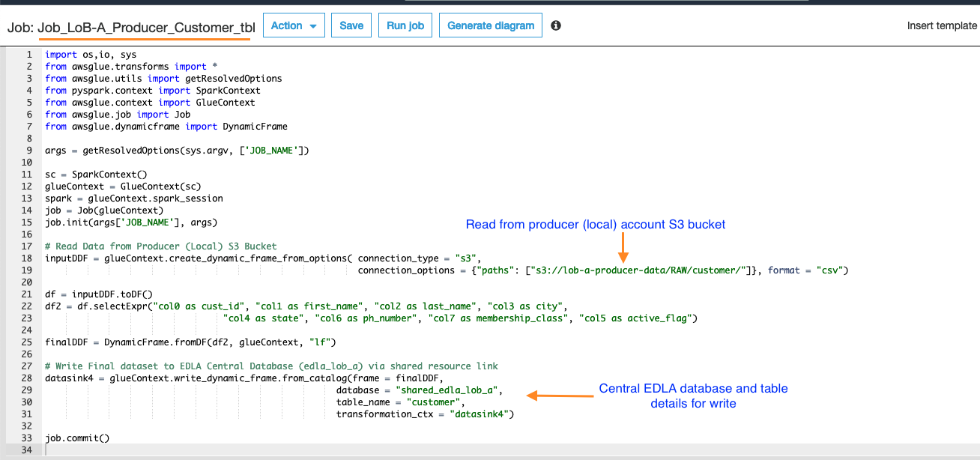Click the job name Job_LoB-A_Producer_Customer_tbl
Viewport: 980px width, 460px height.
tap(146, 28)
